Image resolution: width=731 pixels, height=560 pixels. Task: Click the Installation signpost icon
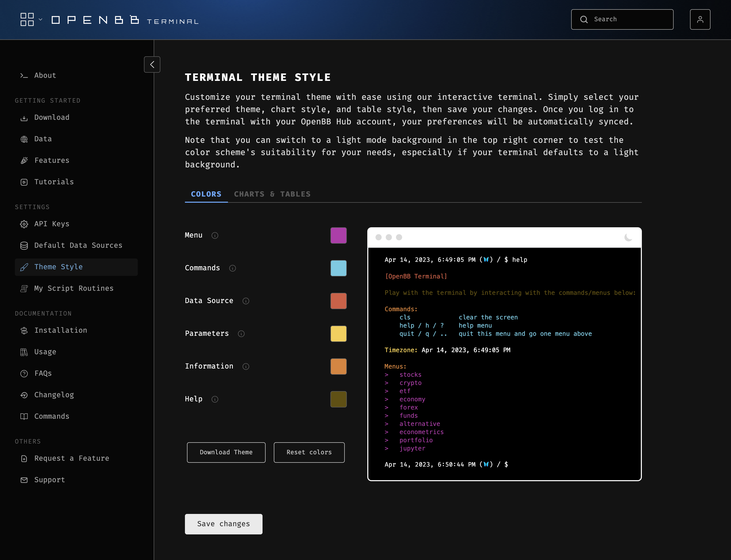24,331
